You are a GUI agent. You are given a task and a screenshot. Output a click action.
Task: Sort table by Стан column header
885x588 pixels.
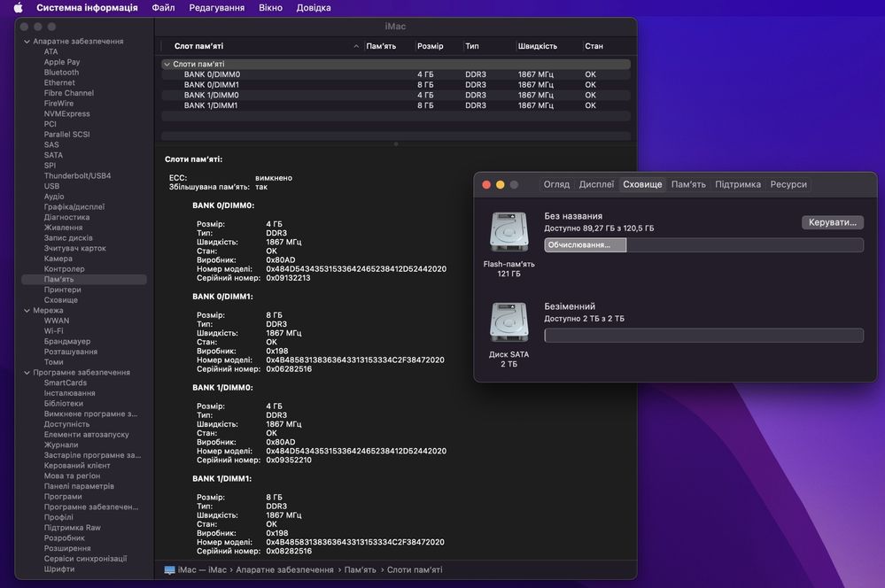pos(594,46)
